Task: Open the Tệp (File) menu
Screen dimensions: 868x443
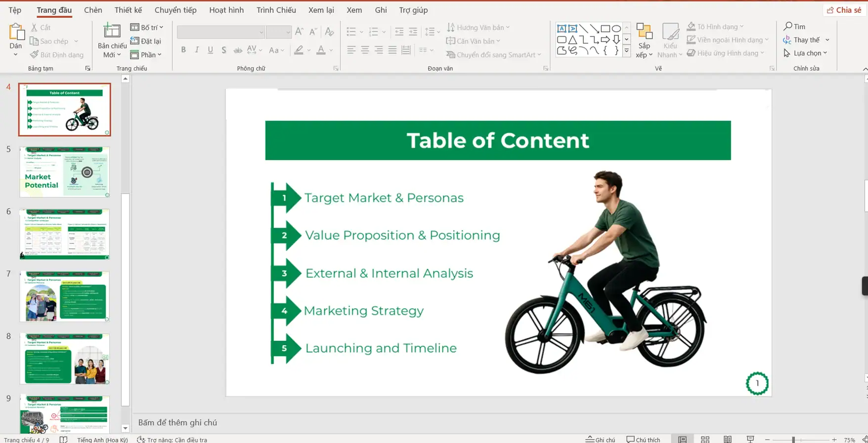Action: 15,10
